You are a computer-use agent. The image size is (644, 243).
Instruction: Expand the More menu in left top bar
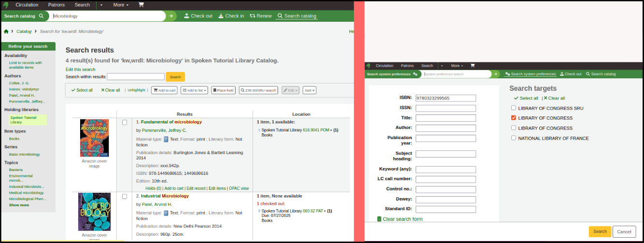point(121,5)
